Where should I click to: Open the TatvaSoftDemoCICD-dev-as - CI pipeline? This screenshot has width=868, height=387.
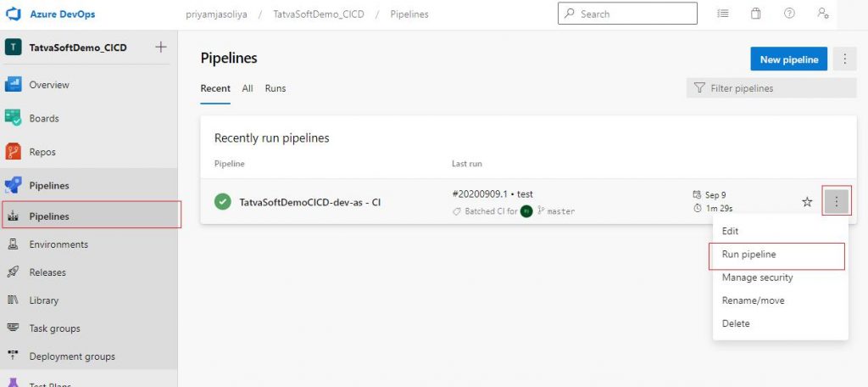pos(309,202)
